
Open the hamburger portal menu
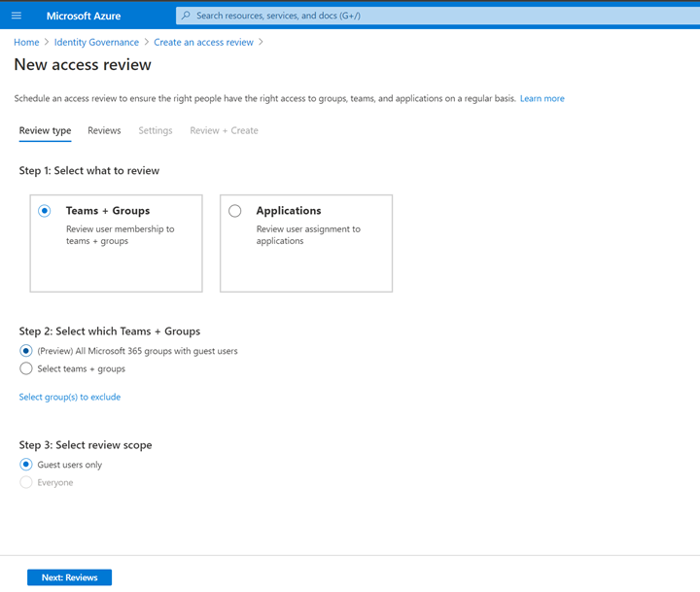(x=17, y=16)
